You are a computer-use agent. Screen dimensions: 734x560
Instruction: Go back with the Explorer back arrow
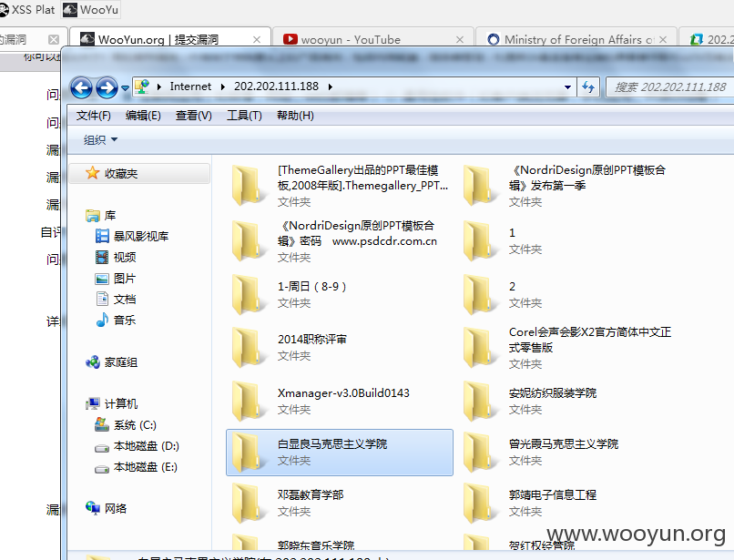[x=81, y=87]
